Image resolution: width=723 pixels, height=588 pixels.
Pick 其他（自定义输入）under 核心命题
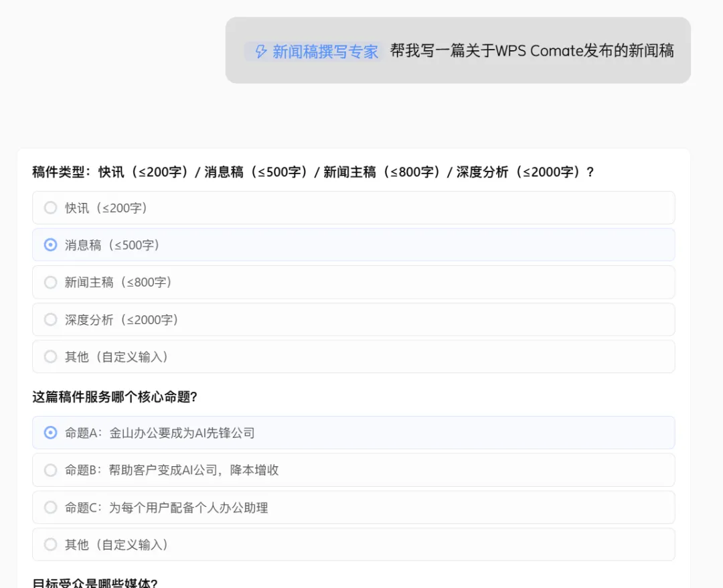click(353, 544)
